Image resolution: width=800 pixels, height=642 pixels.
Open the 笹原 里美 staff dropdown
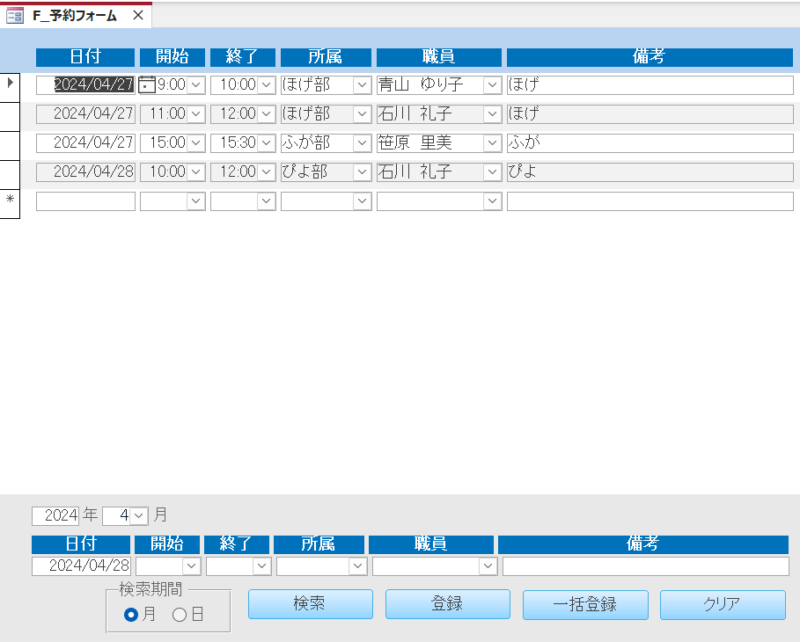pos(492,143)
